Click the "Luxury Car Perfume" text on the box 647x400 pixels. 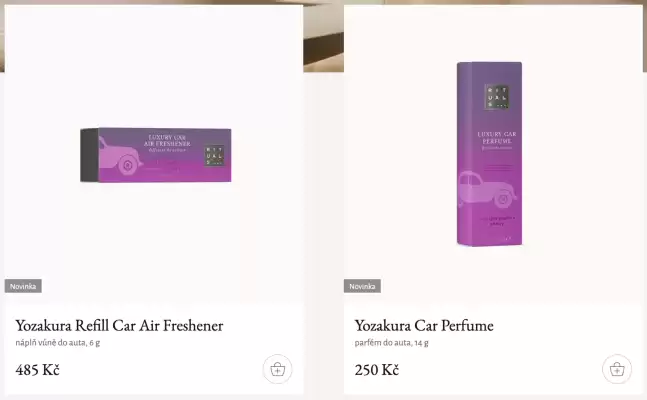coord(497,137)
